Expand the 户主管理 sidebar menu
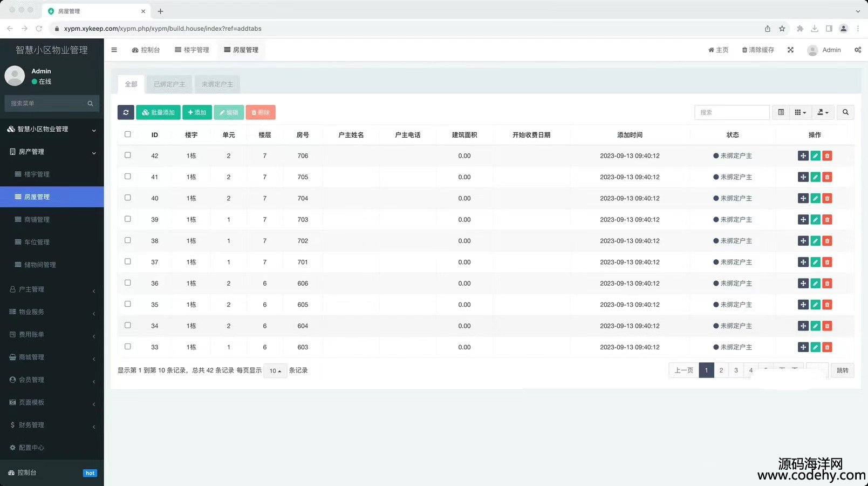This screenshot has height=486, width=868. (52, 289)
